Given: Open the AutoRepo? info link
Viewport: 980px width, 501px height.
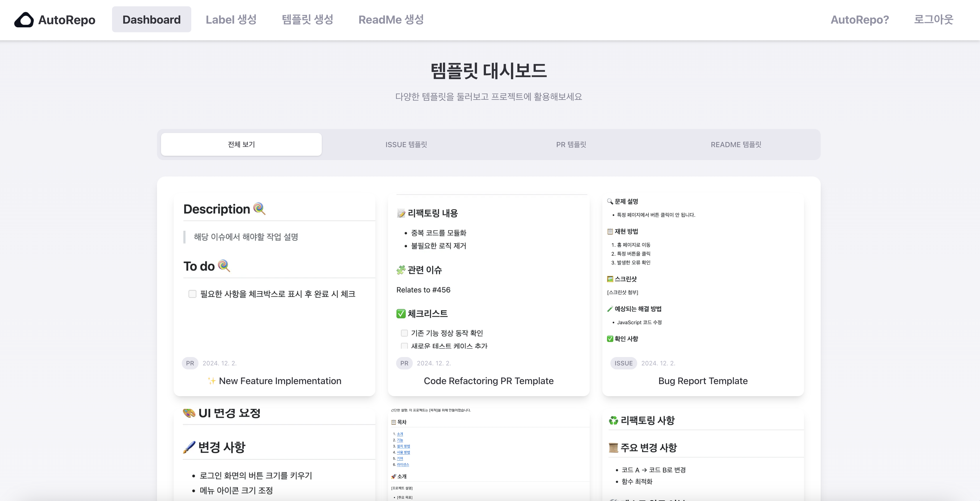Looking at the screenshot, I should pyautogui.click(x=859, y=20).
